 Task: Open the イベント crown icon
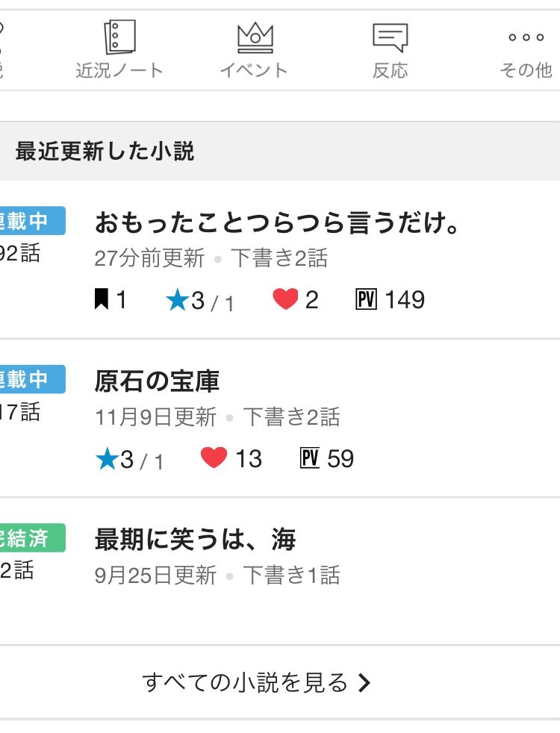coord(255,37)
